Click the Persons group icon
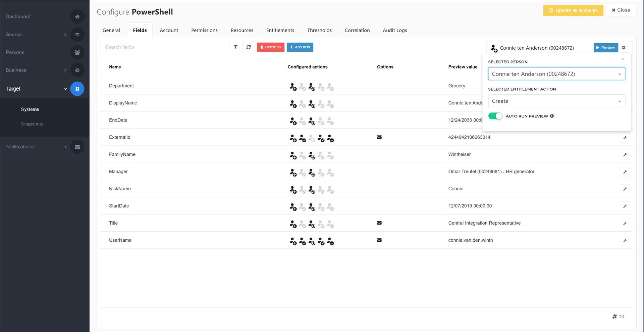Screen dimensions: 644x332 [77, 52]
